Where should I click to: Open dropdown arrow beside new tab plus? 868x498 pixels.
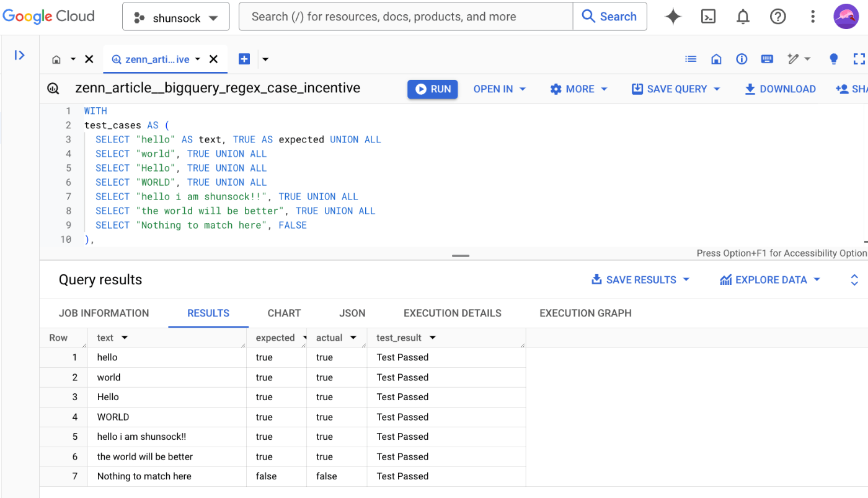(x=265, y=59)
